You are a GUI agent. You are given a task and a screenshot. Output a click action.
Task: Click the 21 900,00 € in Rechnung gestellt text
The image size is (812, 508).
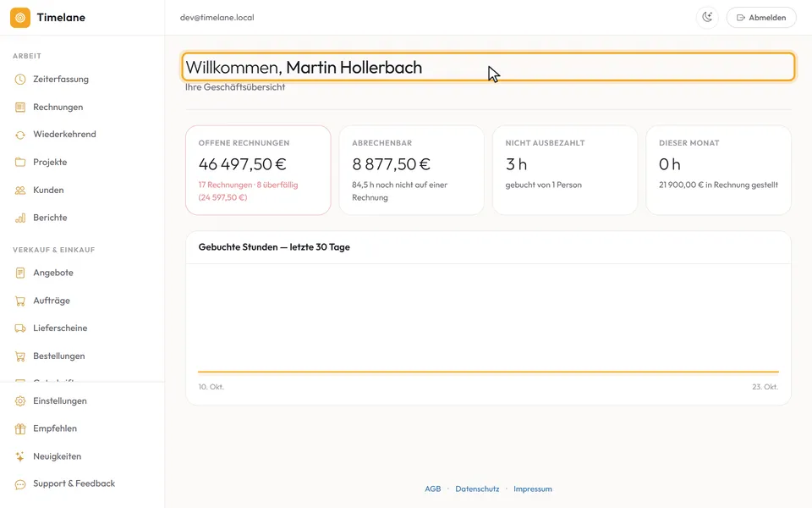718,185
